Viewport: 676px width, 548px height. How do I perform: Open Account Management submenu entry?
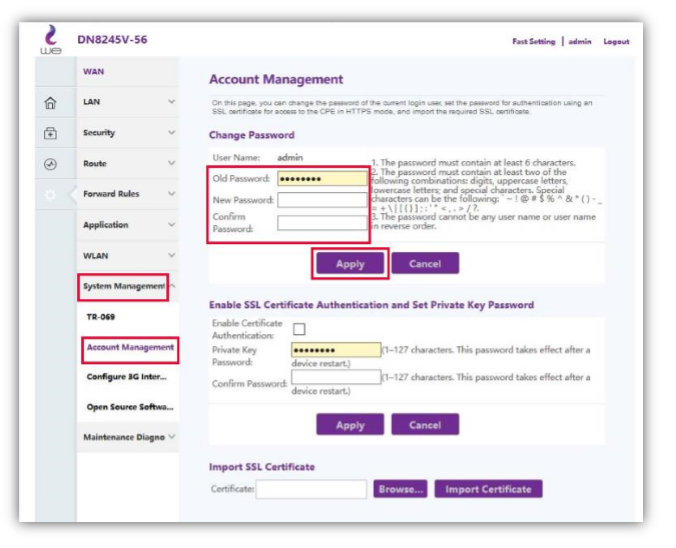pos(130,348)
